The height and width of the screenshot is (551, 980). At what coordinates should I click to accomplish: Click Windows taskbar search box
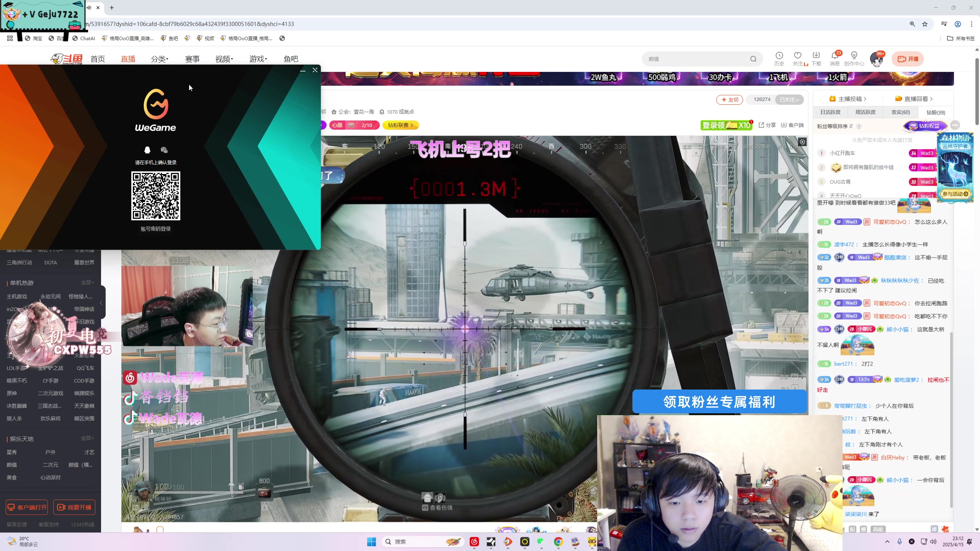(x=423, y=541)
